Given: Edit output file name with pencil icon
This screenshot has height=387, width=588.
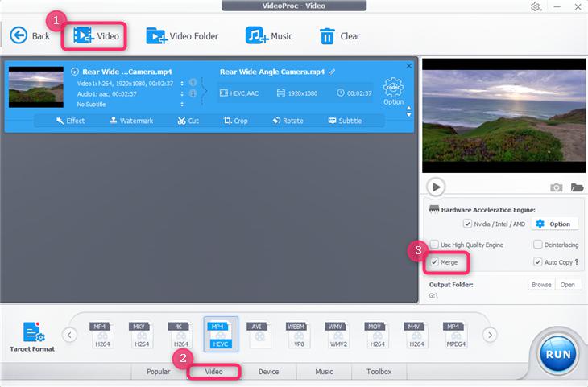Looking at the screenshot, I should pos(332,72).
